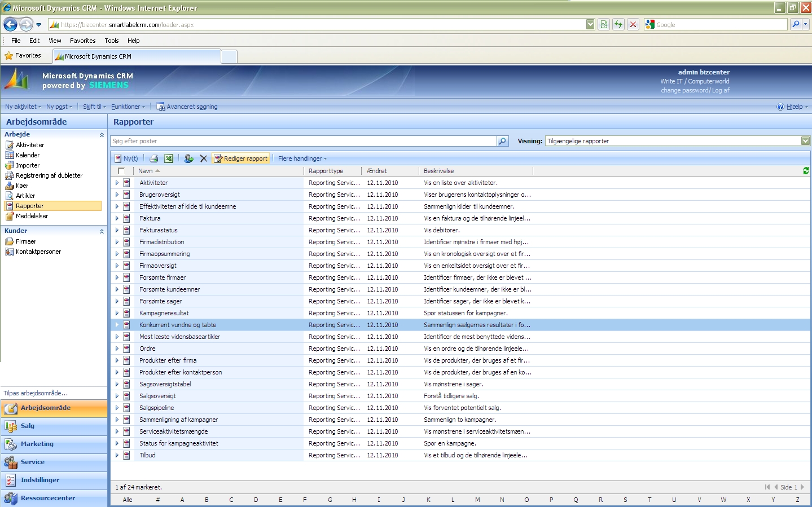
Task: Click the search magnifier beside the search box
Action: 502,141
